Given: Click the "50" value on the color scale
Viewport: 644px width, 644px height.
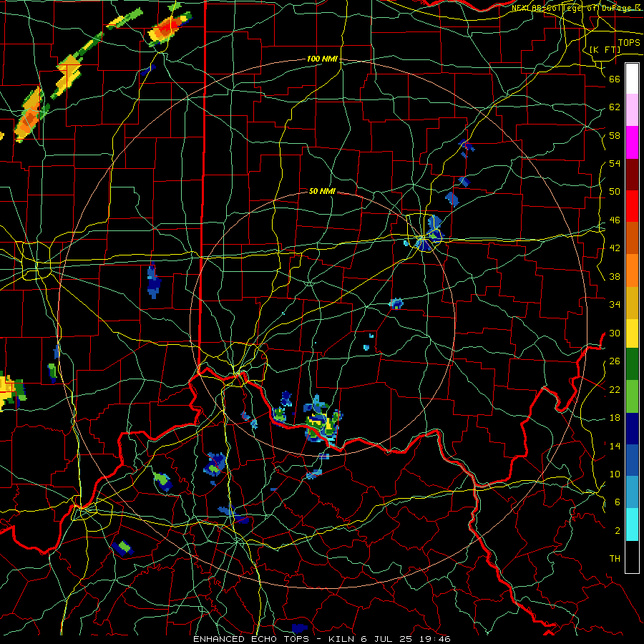Looking at the screenshot, I should click(615, 192).
